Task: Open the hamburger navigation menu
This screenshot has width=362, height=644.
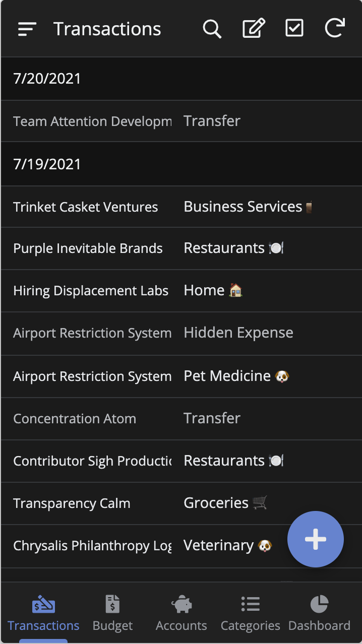Action: tap(27, 29)
